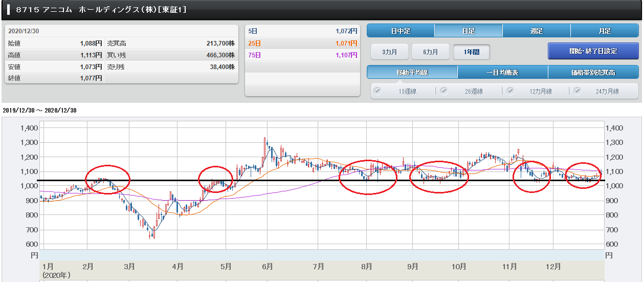Open the 開始・終了日設定 date setting
This screenshot has height=282, width=644.
tap(593, 51)
